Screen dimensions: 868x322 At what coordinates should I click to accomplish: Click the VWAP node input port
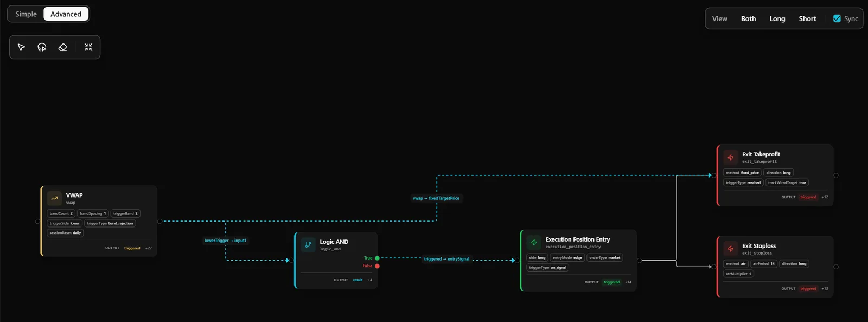click(37, 221)
